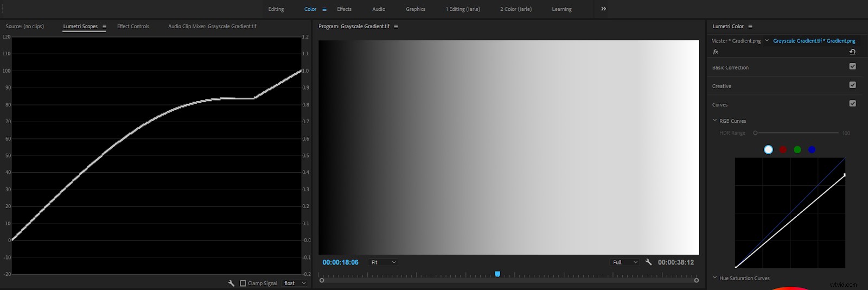This screenshot has height=290, width=868.
Task: Click the playhead timecode 00:00:18:06
Action: click(x=340, y=262)
